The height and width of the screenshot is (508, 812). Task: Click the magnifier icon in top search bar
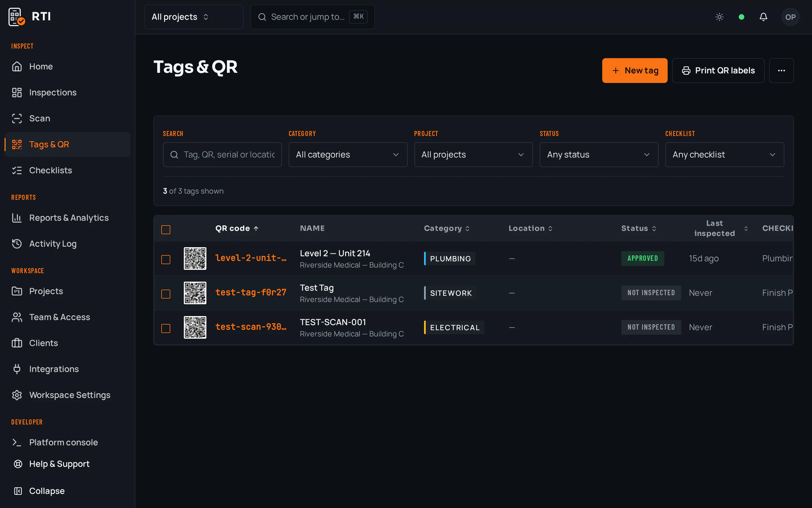coord(262,17)
